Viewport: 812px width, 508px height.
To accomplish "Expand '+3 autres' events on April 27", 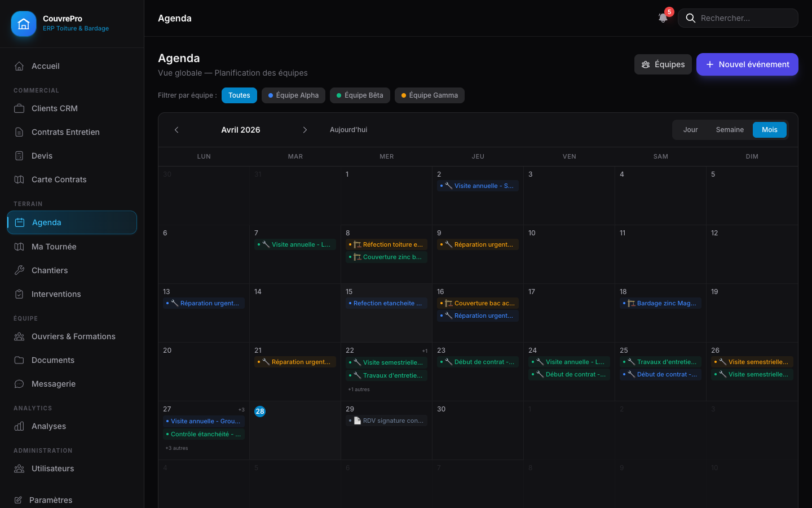I will 176,448.
